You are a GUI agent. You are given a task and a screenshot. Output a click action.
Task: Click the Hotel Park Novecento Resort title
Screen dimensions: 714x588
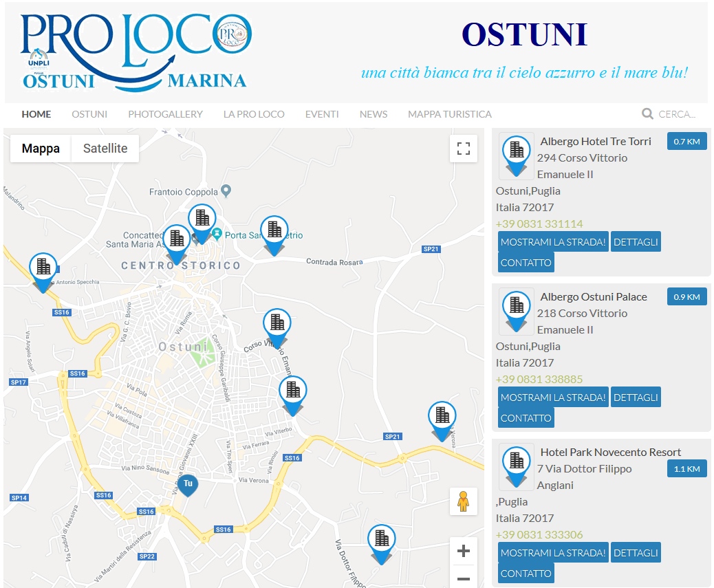coord(611,452)
